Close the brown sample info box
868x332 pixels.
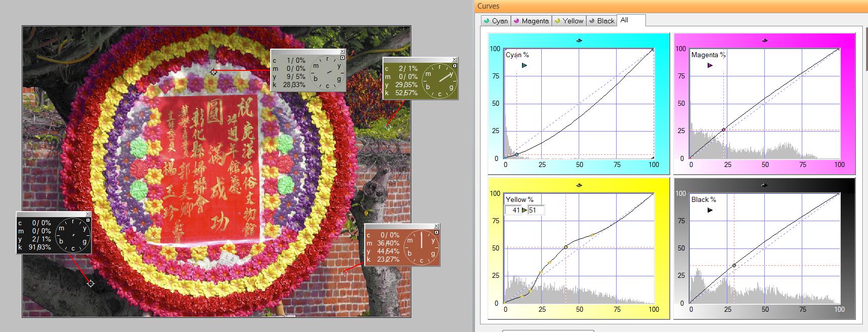(437, 226)
